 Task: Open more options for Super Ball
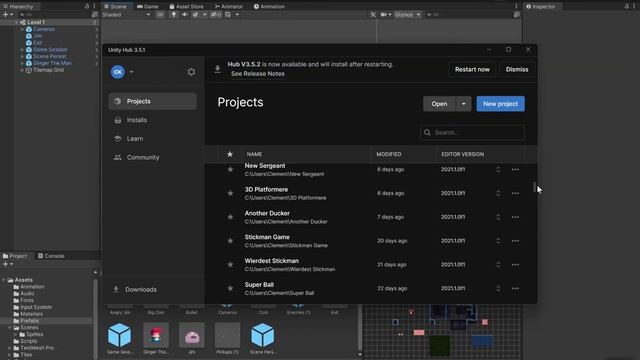515,289
